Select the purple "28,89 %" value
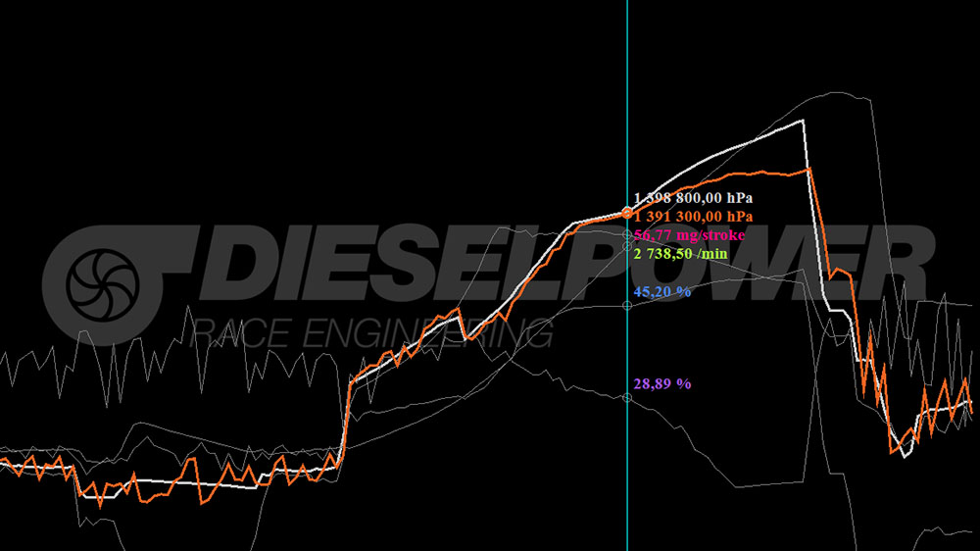The height and width of the screenshot is (551, 980). point(662,383)
